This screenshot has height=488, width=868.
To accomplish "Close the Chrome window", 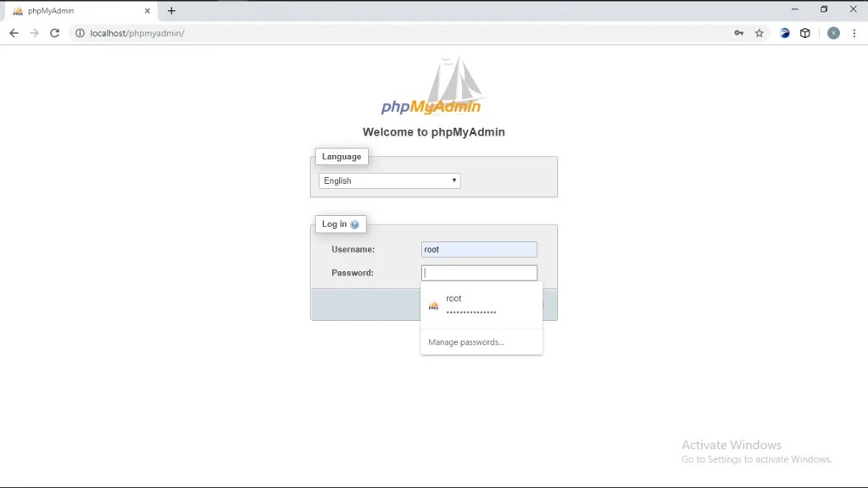I will (x=853, y=9).
